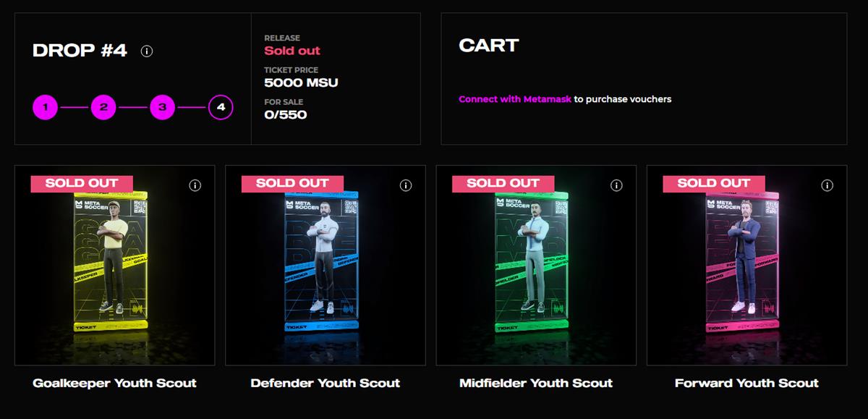Click the Sold Out badge on Forward card
The width and height of the screenshot is (868, 419).
click(x=713, y=183)
